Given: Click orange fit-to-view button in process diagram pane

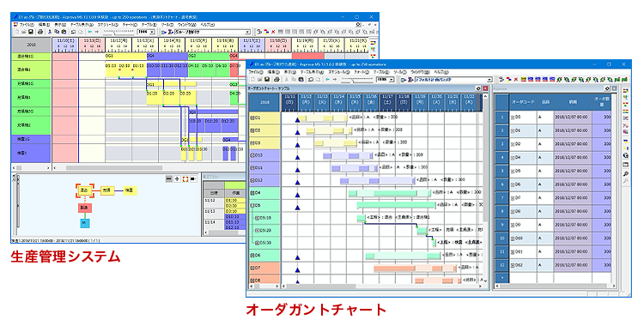Looking at the screenshot, I should tap(185, 179).
